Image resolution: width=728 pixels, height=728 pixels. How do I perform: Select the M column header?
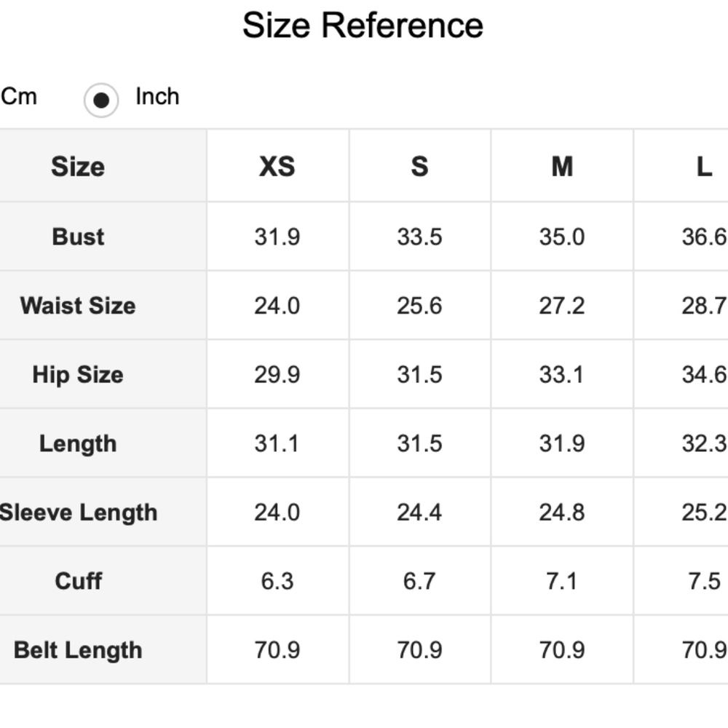pyautogui.click(x=561, y=167)
